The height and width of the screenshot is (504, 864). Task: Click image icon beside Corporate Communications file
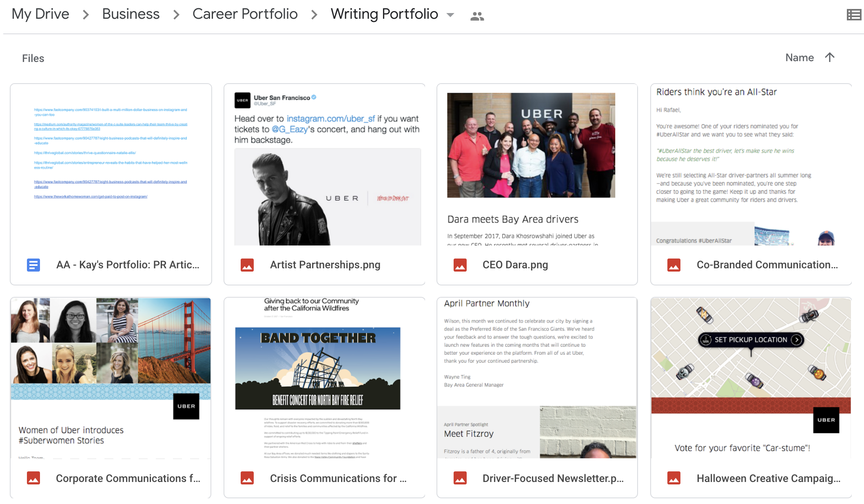pyautogui.click(x=33, y=478)
